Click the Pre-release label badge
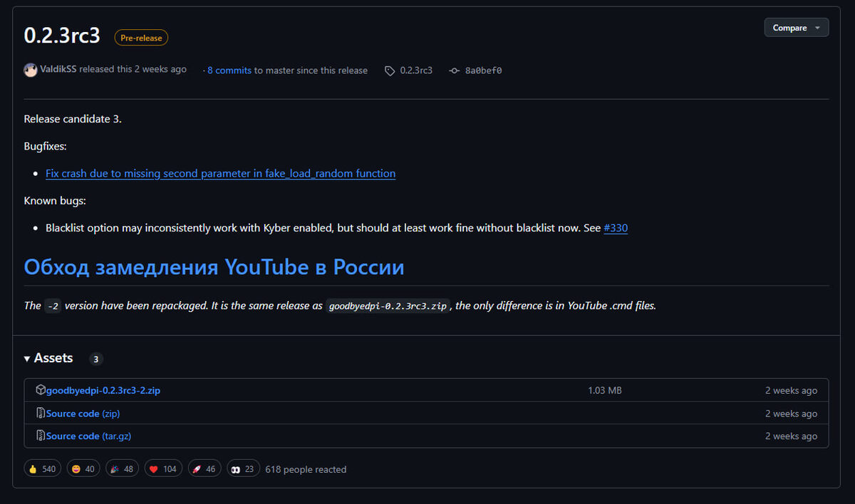This screenshot has width=855, height=504. 141,38
